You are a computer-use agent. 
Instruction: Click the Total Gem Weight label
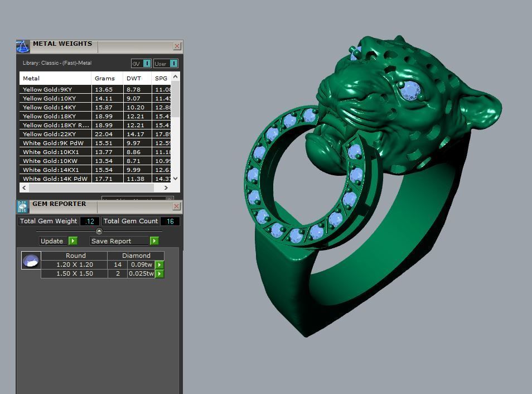pyautogui.click(x=49, y=221)
